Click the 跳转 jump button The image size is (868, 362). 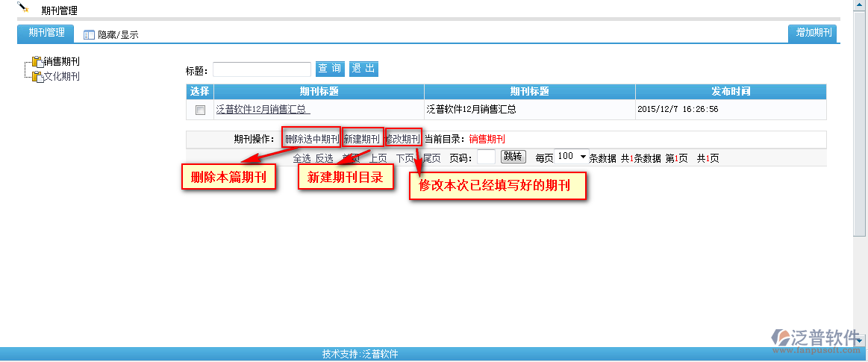pyautogui.click(x=513, y=157)
